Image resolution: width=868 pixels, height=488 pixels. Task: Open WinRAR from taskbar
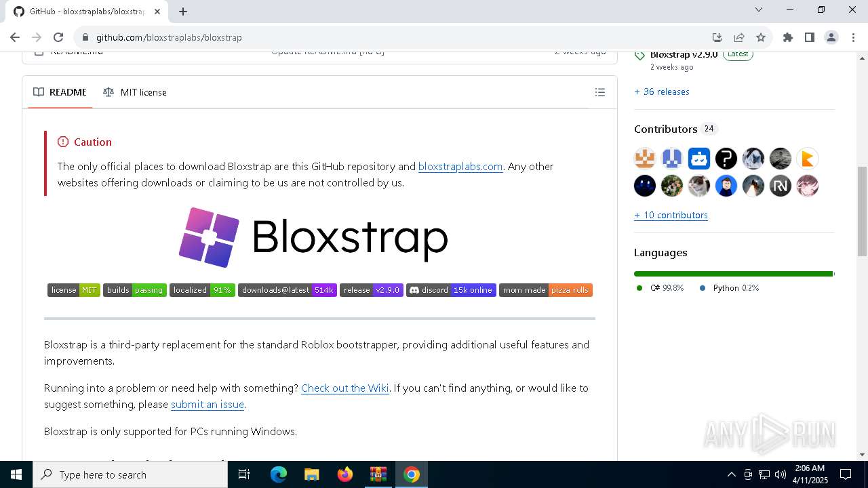[x=378, y=474]
